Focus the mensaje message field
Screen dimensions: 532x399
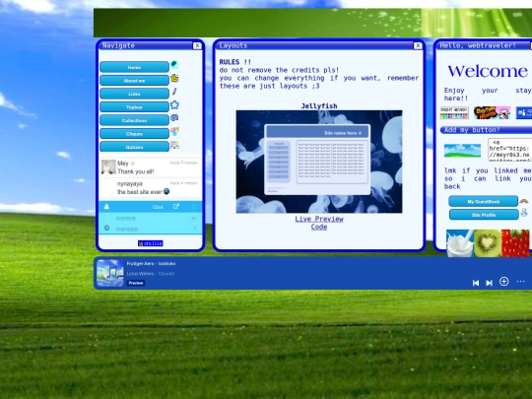pos(151,229)
